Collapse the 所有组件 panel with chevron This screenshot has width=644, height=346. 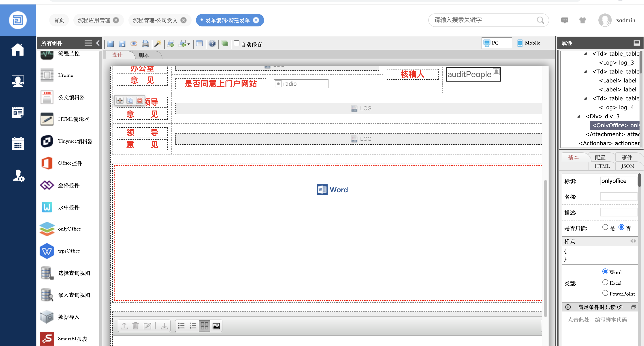pyautogui.click(x=98, y=43)
